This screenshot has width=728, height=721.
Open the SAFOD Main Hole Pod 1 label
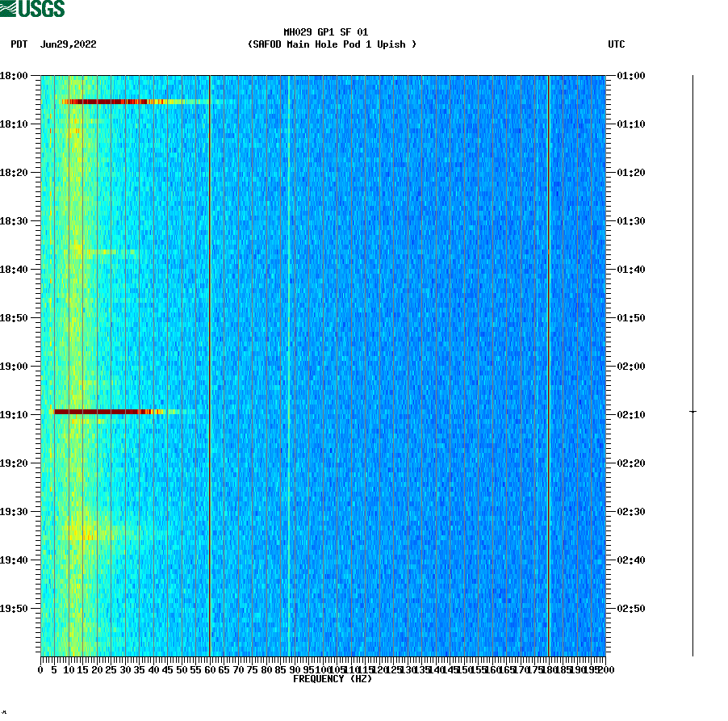click(x=333, y=45)
